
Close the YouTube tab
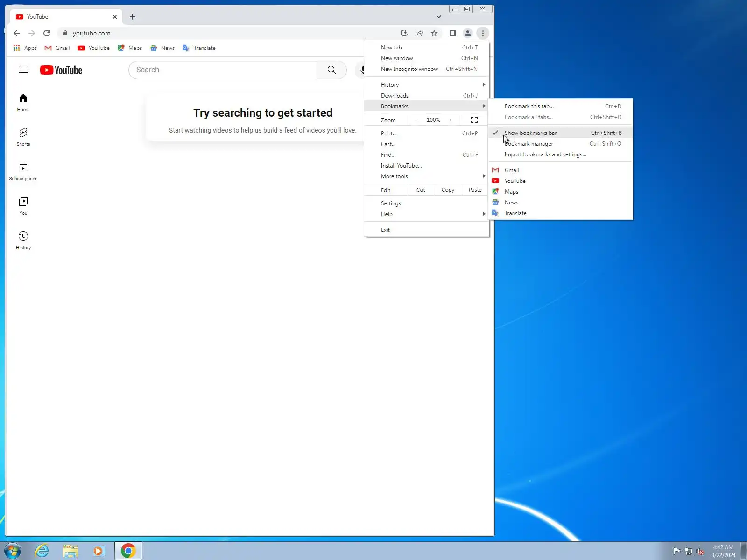click(115, 17)
